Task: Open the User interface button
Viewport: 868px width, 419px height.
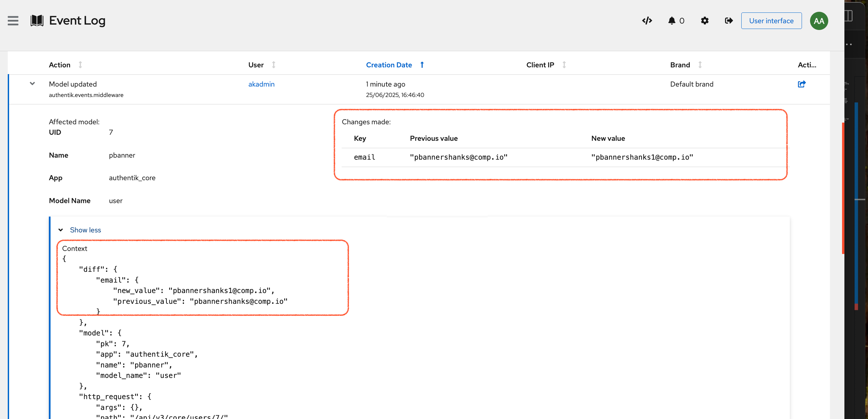Action: (x=771, y=21)
